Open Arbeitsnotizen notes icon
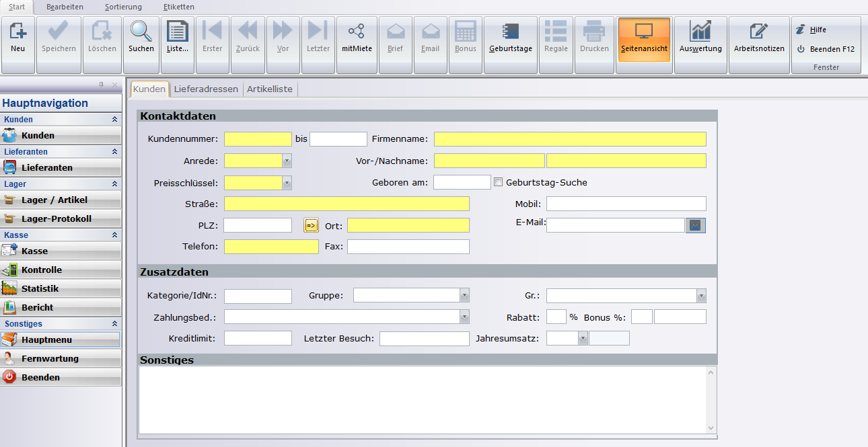 [x=759, y=37]
